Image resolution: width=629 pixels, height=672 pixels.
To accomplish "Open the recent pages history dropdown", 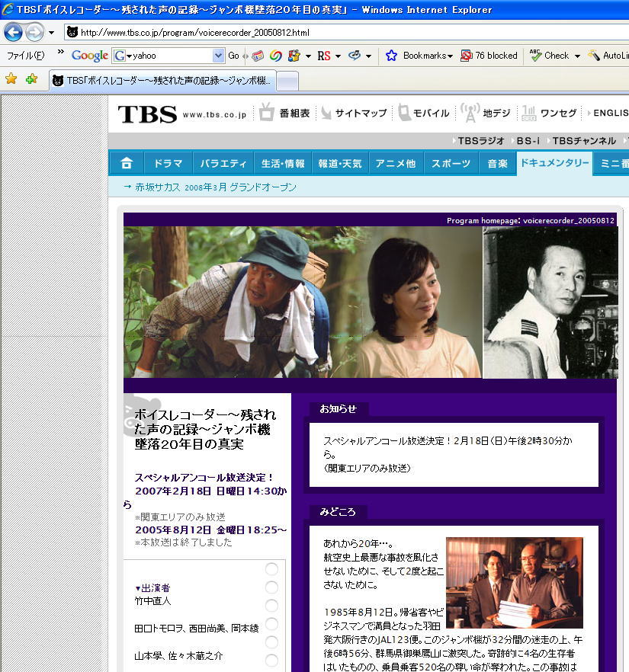I will (x=51, y=33).
